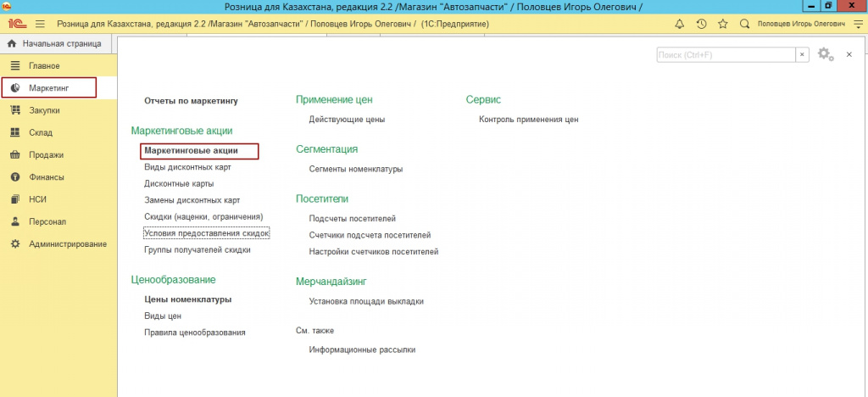Image resolution: width=868 pixels, height=397 pixels.
Task: Open Цены номенклатуры
Action: [187, 299]
